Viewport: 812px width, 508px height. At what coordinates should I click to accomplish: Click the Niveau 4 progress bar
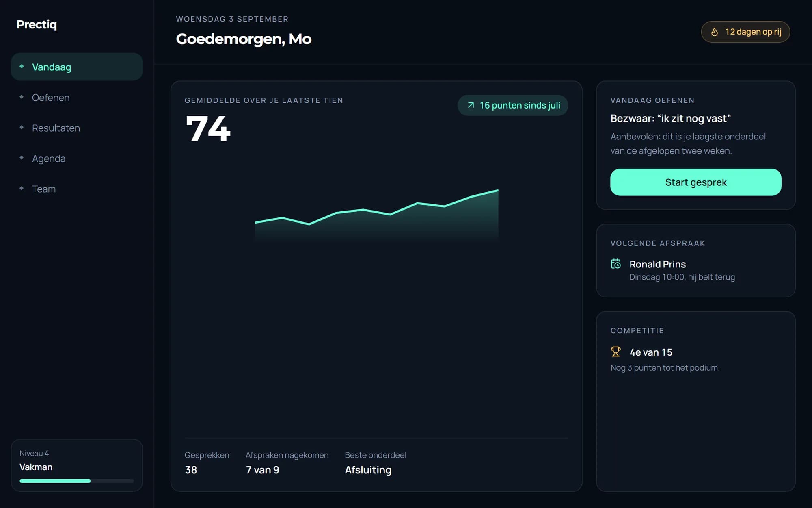77,481
